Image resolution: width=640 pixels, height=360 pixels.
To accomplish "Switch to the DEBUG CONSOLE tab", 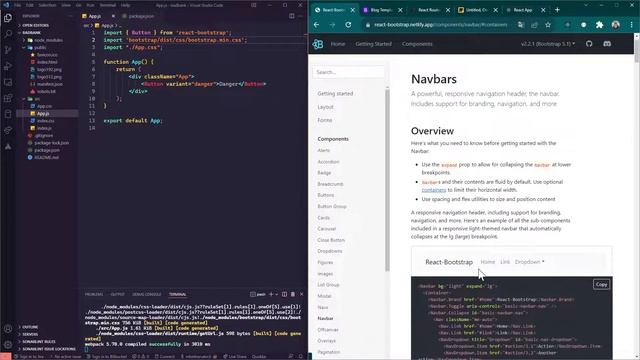I will (147, 294).
